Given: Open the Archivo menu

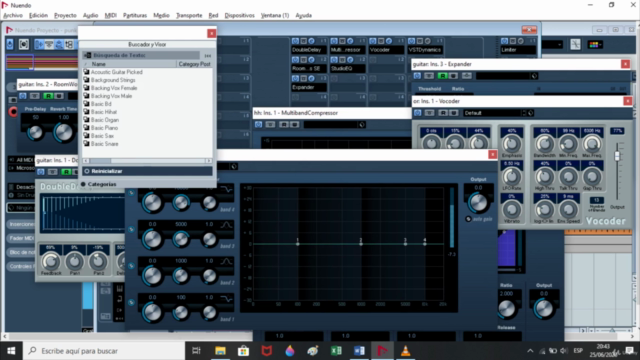Looking at the screenshot, I should [x=13, y=15].
